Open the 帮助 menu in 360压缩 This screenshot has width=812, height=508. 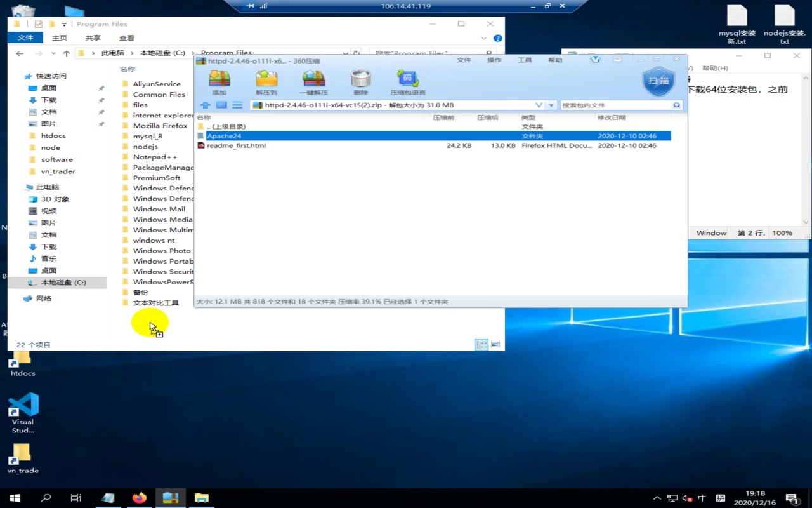point(555,60)
